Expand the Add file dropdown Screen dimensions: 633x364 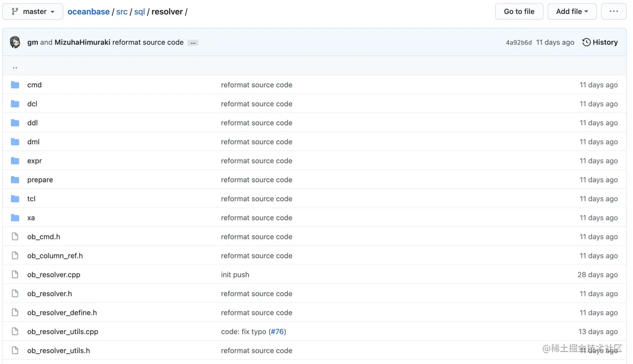tap(572, 11)
